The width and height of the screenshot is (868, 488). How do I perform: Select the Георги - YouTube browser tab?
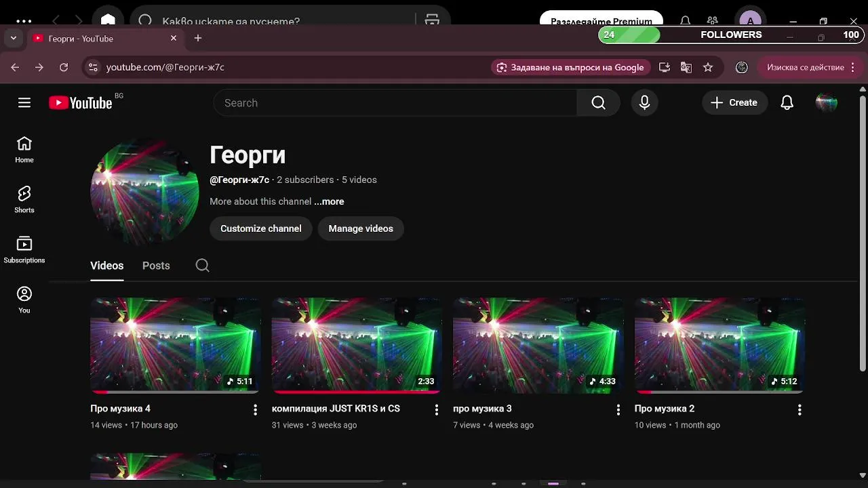pyautogui.click(x=105, y=39)
